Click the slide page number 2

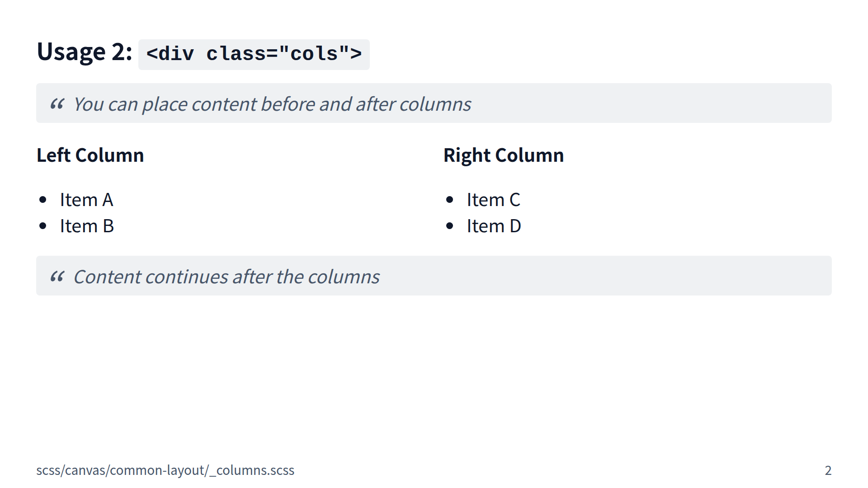(828, 470)
